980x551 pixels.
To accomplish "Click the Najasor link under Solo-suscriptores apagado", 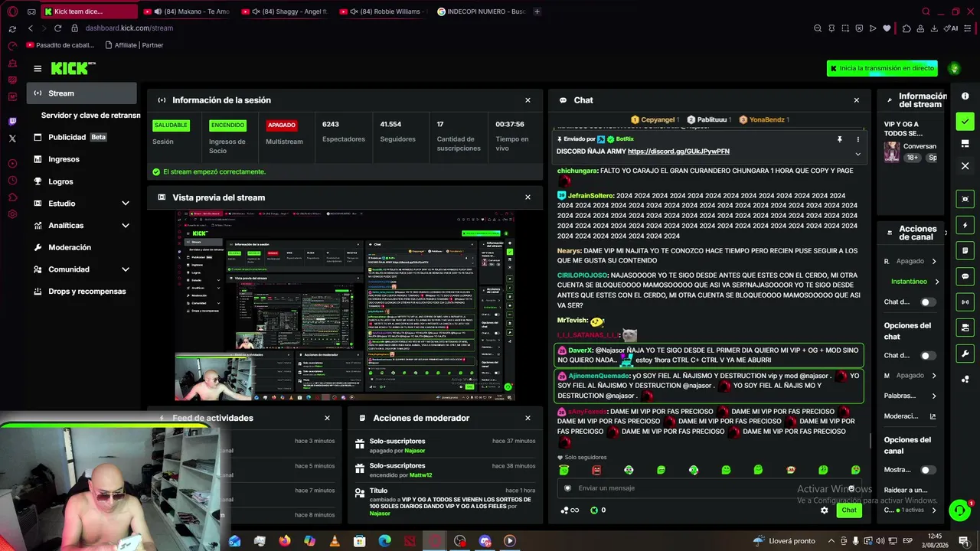I will click(x=414, y=451).
